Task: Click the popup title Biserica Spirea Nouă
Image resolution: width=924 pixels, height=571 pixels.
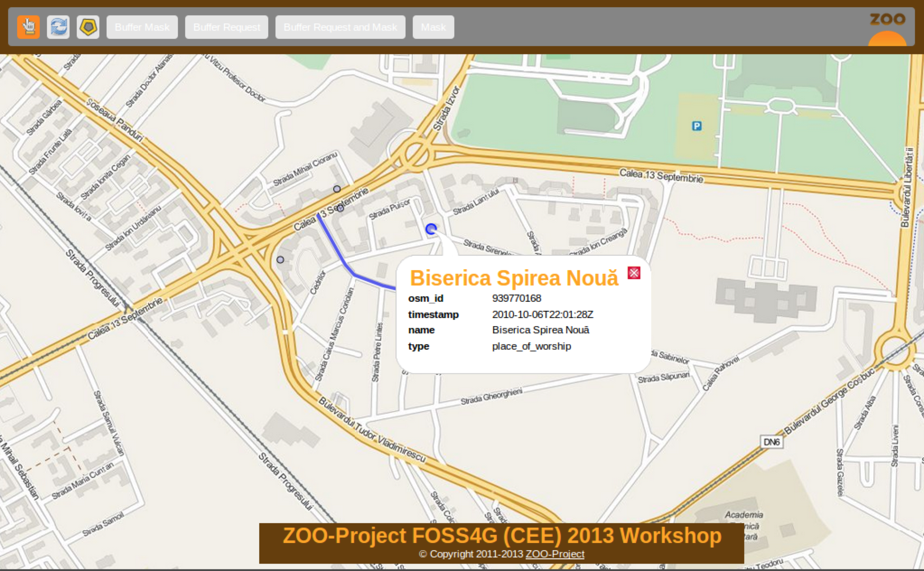Action: (513, 278)
